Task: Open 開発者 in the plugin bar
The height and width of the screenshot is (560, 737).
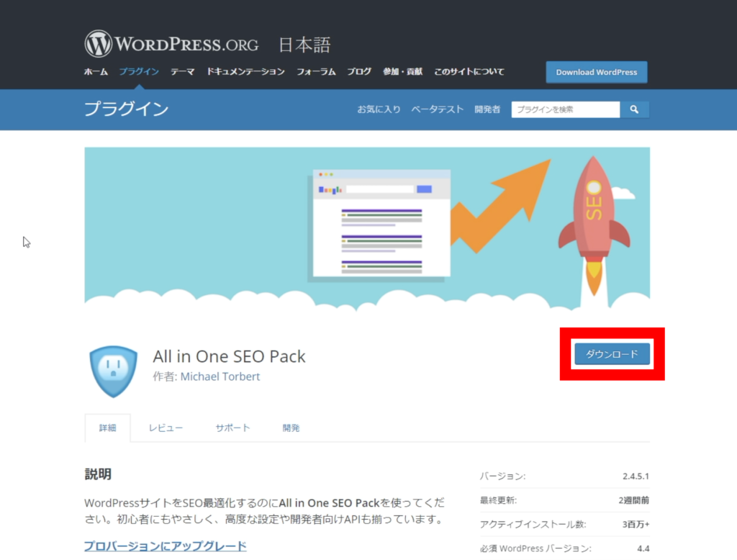Action: tap(487, 109)
